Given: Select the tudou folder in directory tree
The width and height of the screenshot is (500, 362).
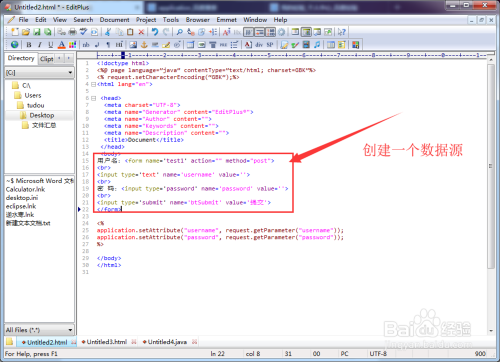Looking at the screenshot, I should [35, 105].
